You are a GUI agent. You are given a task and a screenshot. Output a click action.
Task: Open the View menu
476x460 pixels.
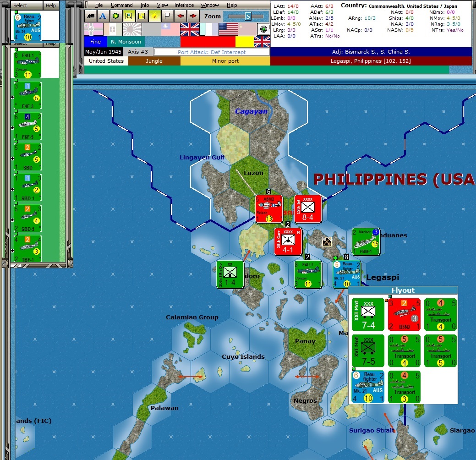(x=162, y=5)
